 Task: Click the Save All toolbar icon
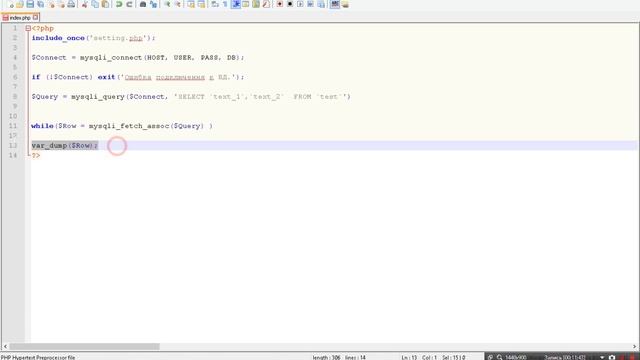(x=40, y=4)
